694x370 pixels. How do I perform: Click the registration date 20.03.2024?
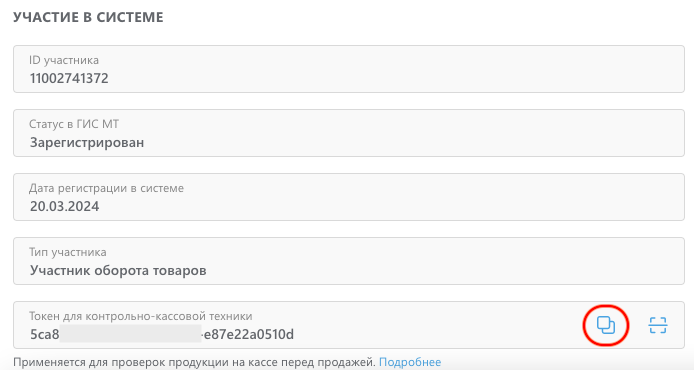pos(65,206)
